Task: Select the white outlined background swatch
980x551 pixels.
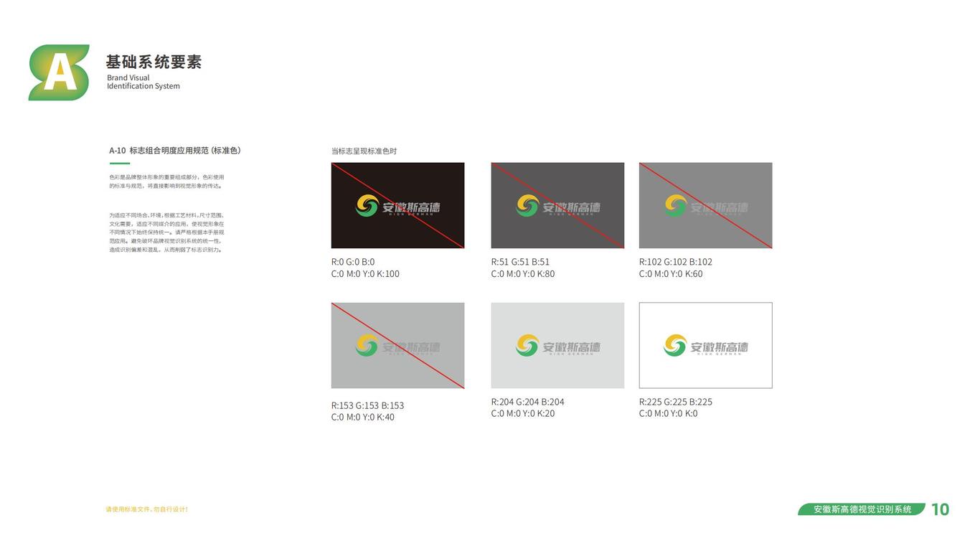Action: [706, 346]
